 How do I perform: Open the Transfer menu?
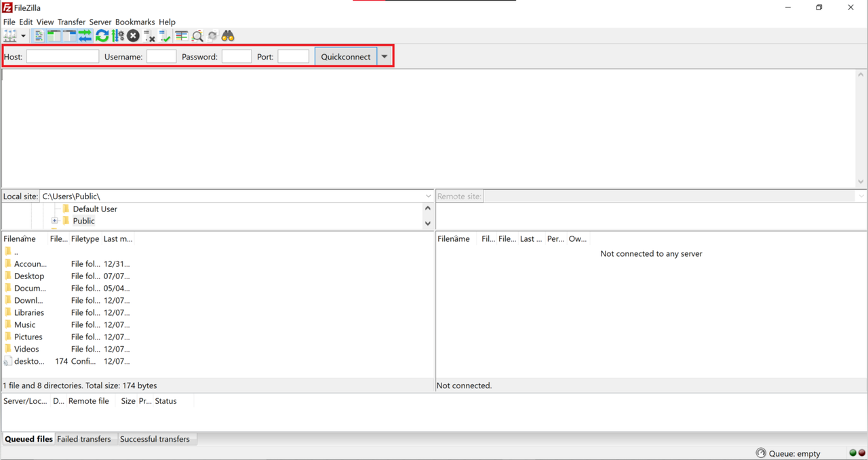tap(71, 22)
